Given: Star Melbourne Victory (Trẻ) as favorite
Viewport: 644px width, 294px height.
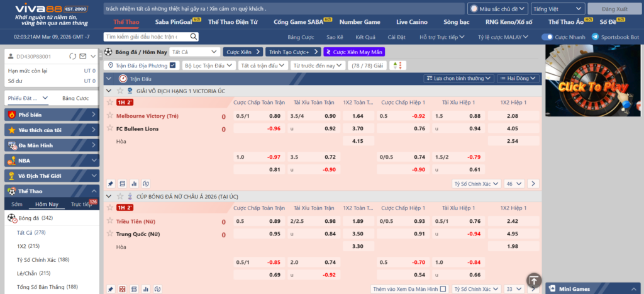Looking at the screenshot, I should [x=109, y=116].
